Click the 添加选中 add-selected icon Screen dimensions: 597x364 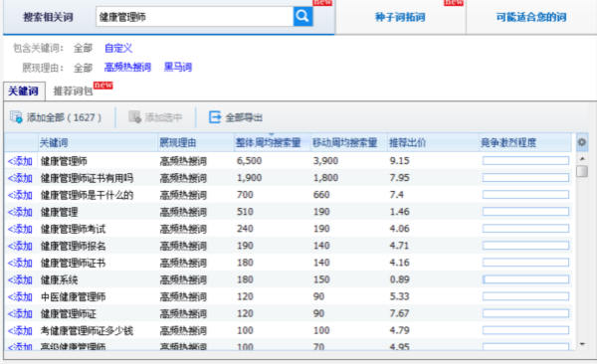point(134,117)
